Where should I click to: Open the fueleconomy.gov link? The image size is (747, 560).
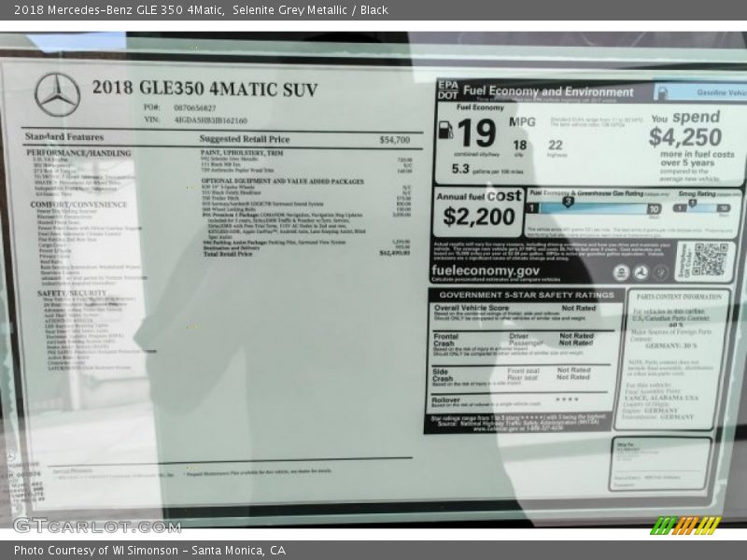point(486,271)
